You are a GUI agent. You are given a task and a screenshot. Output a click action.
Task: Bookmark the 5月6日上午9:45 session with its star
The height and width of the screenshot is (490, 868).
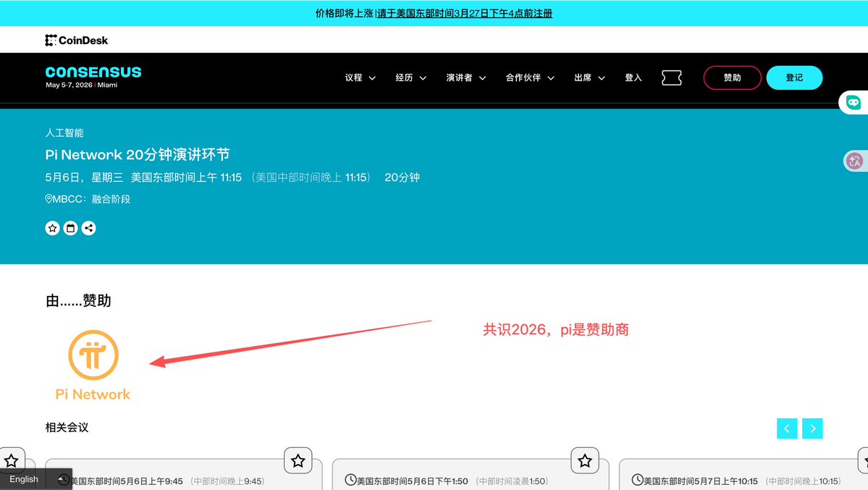[x=298, y=460]
